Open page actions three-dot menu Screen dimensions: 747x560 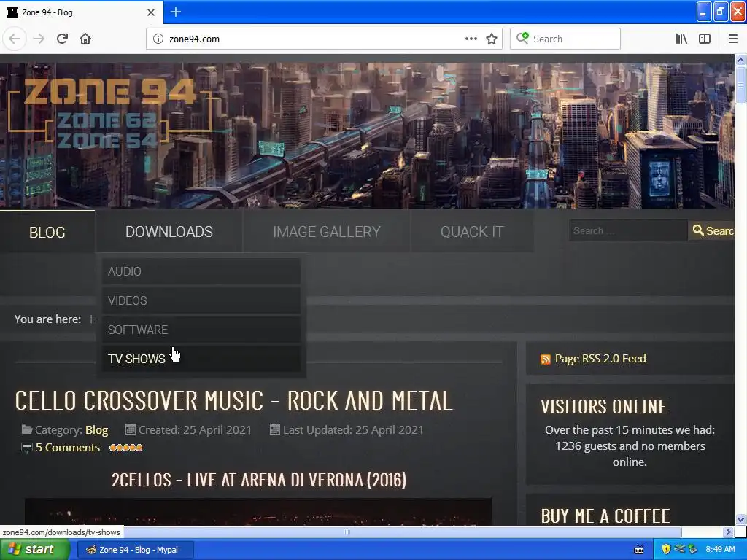pos(471,39)
